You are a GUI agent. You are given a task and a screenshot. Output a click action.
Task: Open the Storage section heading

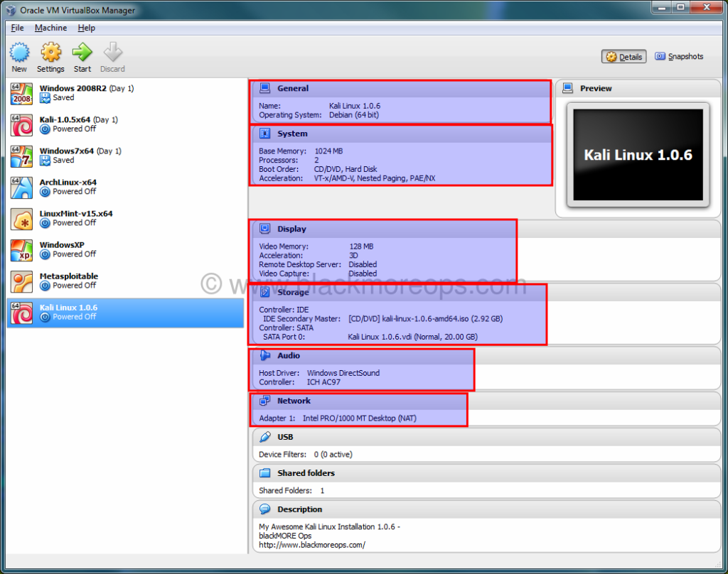click(x=293, y=292)
